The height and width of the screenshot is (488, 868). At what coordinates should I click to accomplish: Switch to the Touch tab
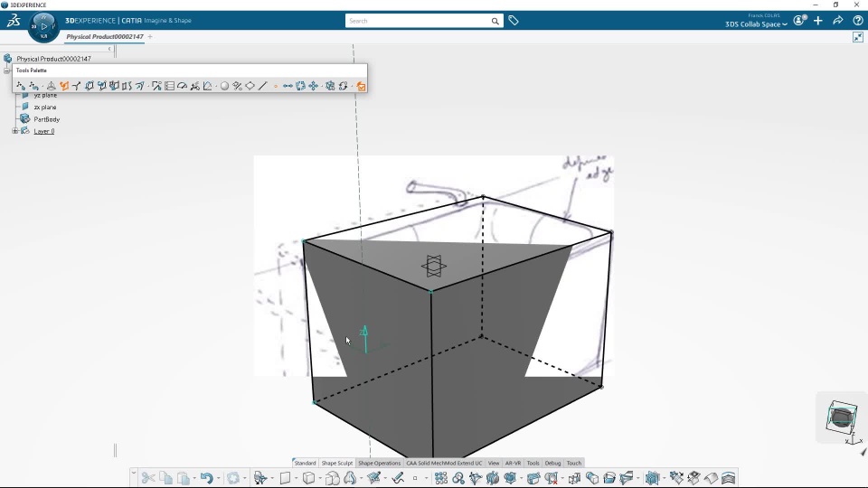point(574,463)
